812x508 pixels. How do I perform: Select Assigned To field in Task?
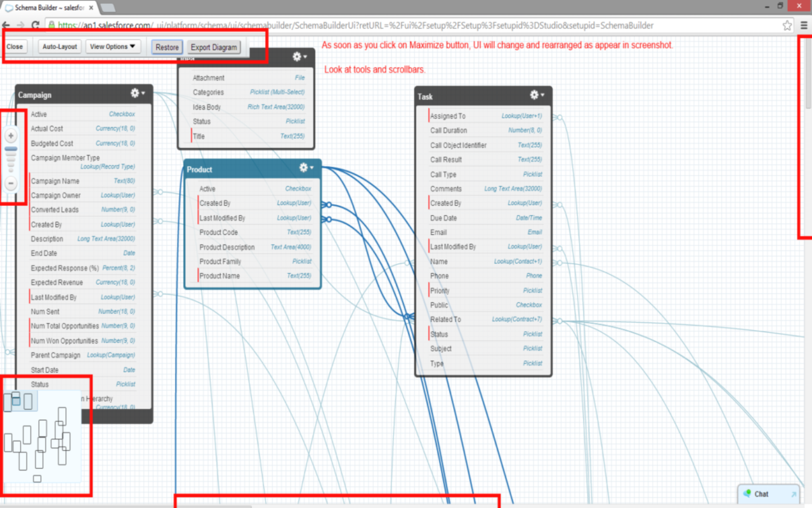tap(486, 116)
